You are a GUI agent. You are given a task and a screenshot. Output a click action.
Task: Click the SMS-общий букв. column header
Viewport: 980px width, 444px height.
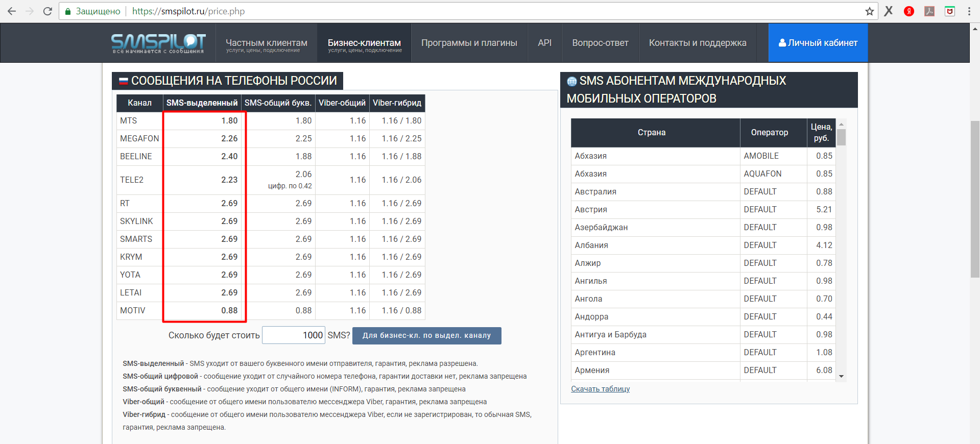pos(278,103)
